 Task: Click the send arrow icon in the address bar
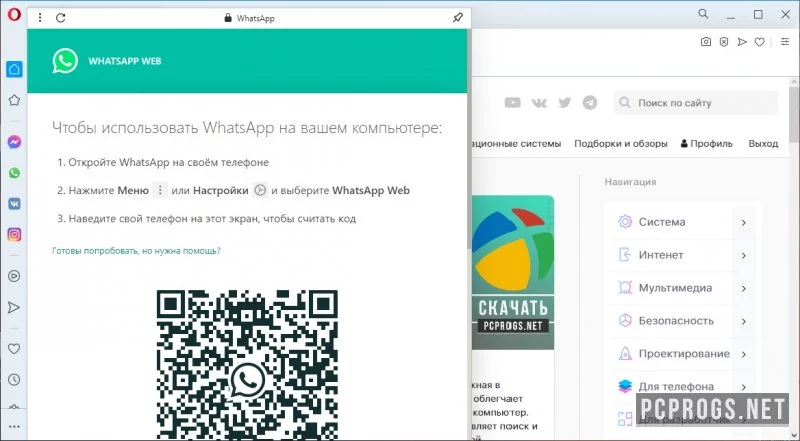tap(742, 42)
